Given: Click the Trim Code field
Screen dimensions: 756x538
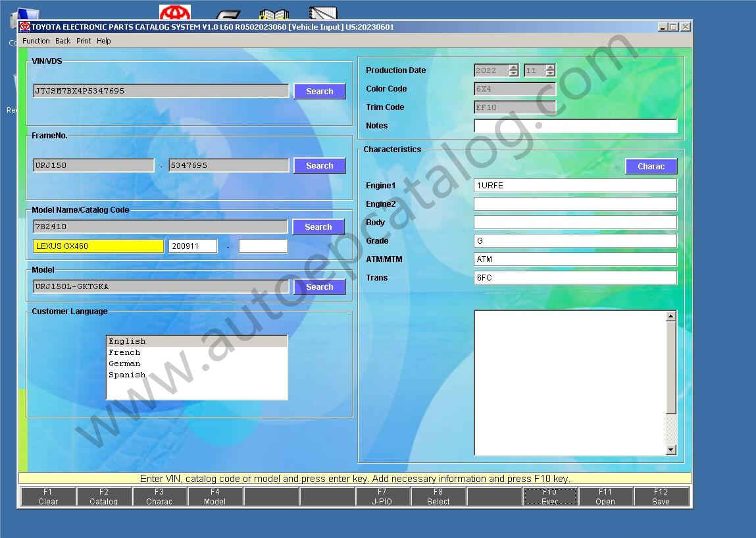Looking at the screenshot, I should [x=515, y=107].
